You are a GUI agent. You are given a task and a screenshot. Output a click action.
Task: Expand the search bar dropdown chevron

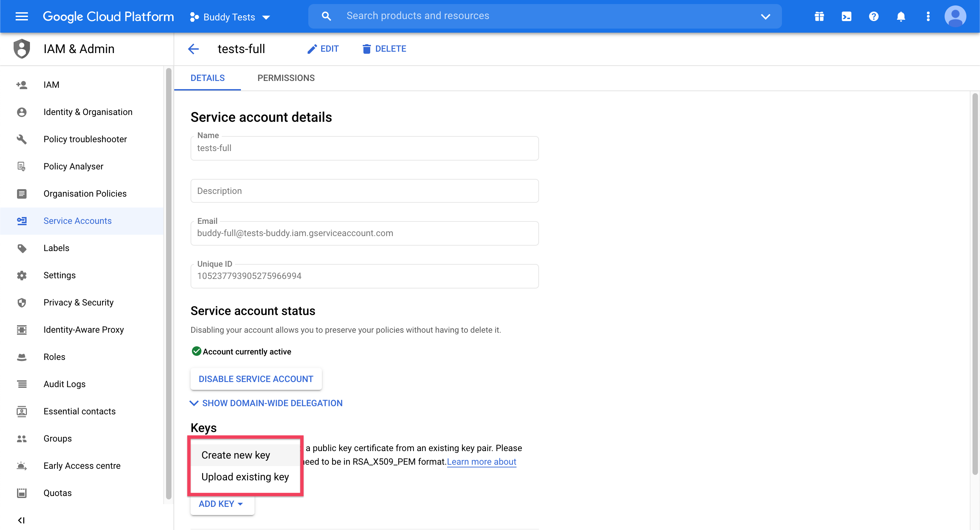click(x=765, y=16)
